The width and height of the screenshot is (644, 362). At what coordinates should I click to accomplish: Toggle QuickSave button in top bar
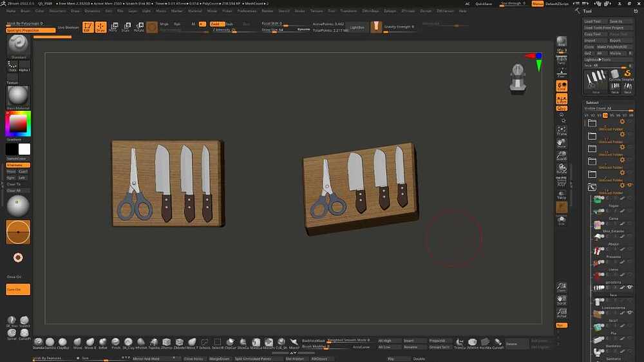click(484, 4)
